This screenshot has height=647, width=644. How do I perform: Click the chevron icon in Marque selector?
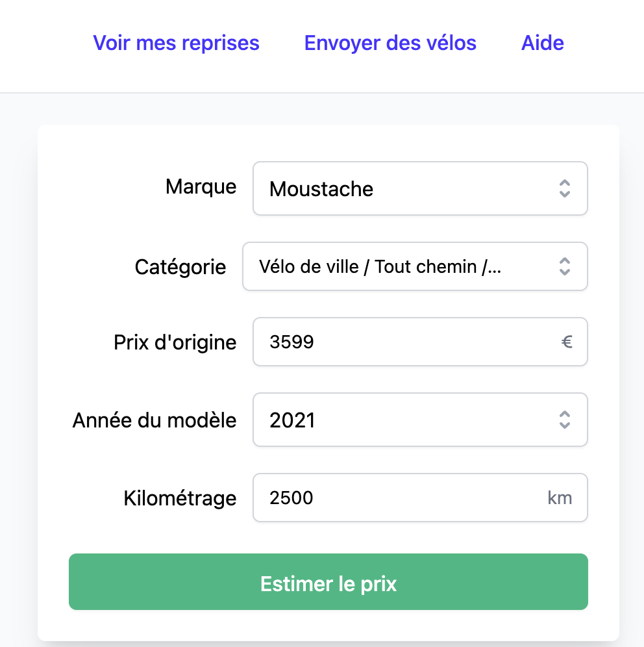564,188
